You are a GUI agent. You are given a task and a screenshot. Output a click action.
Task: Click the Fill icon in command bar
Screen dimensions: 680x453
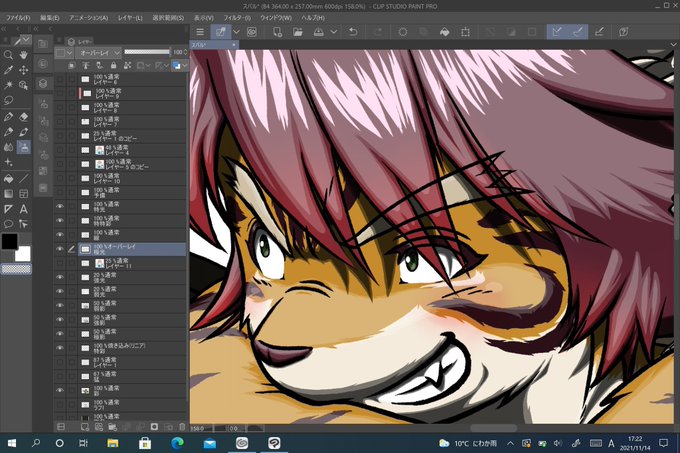444,32
